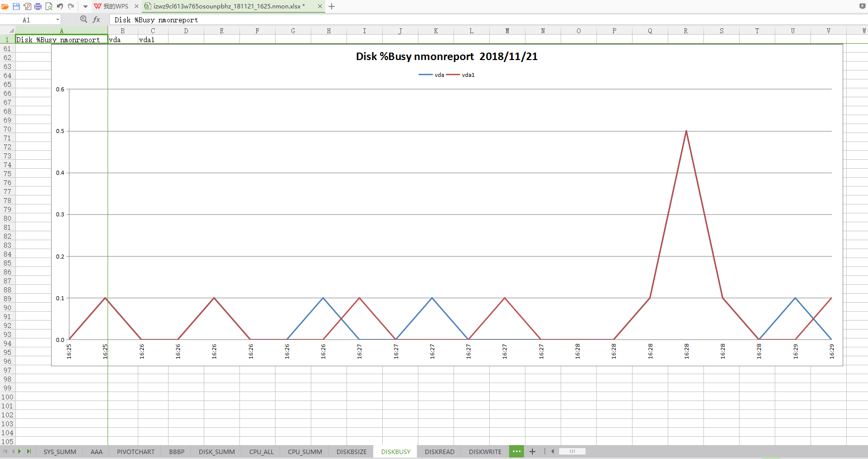The image size is (868, 459).
Task: Open Print Preview icon
Action: tap(49, 6)
